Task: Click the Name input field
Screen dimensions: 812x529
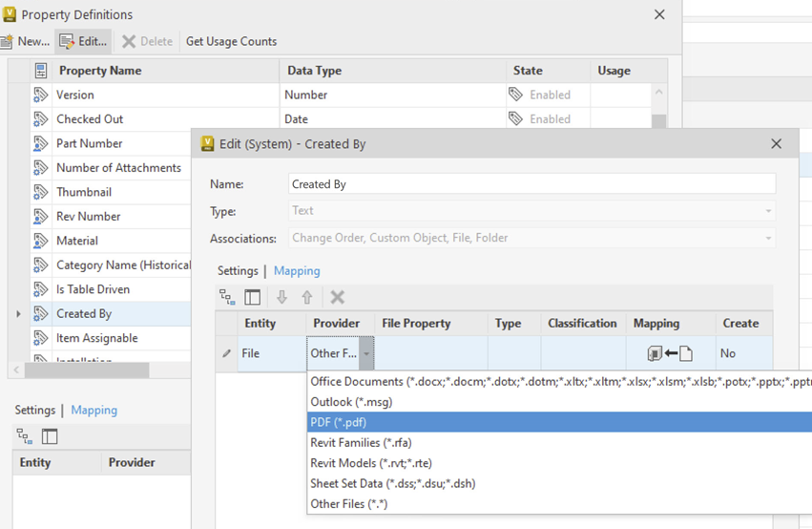Action: (x=531, y=184)
